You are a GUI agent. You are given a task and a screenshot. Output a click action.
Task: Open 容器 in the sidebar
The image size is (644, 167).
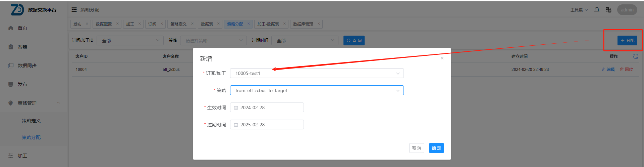pyautogui.click(x=22, y=47)
